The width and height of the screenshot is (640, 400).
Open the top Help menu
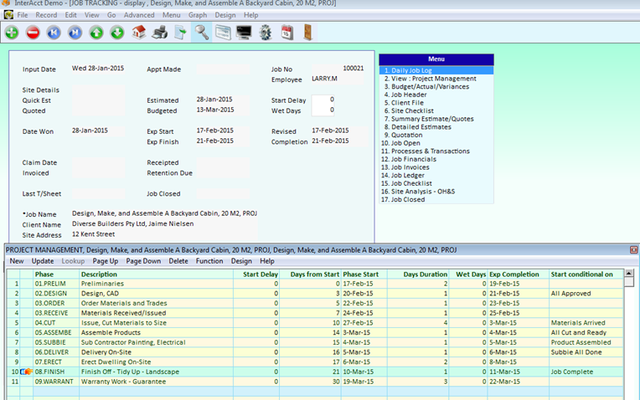pyautogui.click(x=251, y=15)
